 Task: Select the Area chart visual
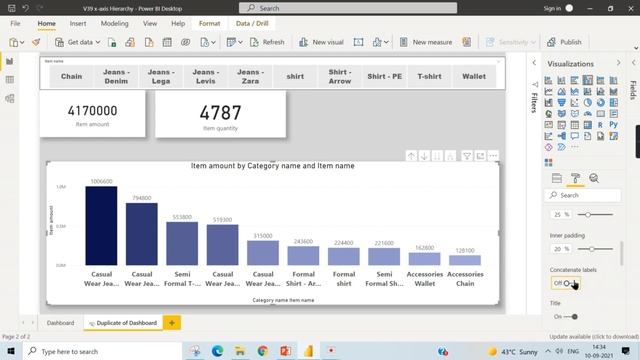click(562, 91)
